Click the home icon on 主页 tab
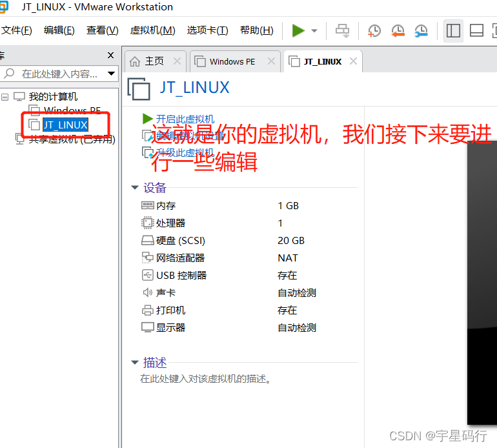 pos(135,61)
